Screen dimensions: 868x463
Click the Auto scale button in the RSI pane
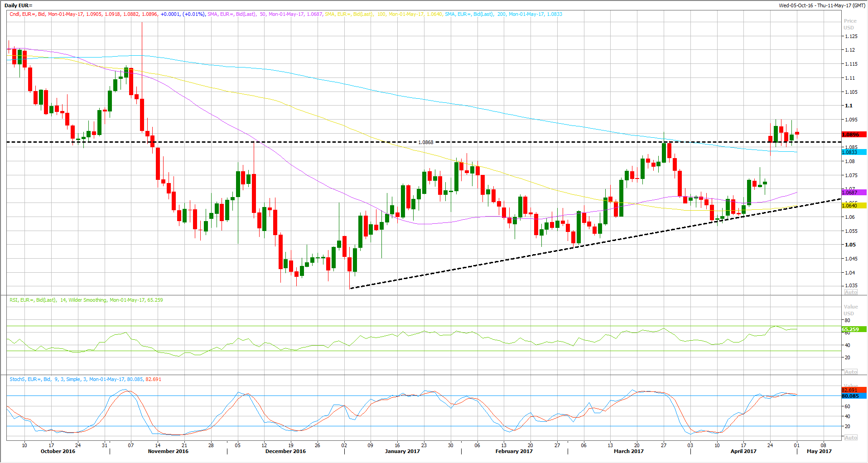pos(851,372)
